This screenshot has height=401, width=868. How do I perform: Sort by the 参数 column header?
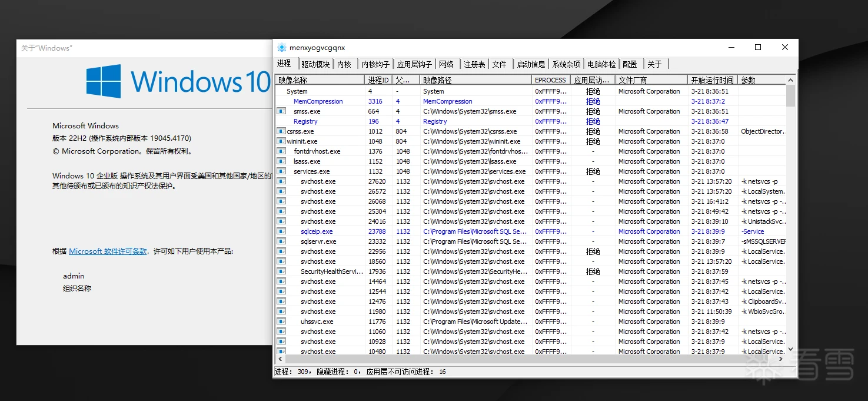tap(762, 80)
